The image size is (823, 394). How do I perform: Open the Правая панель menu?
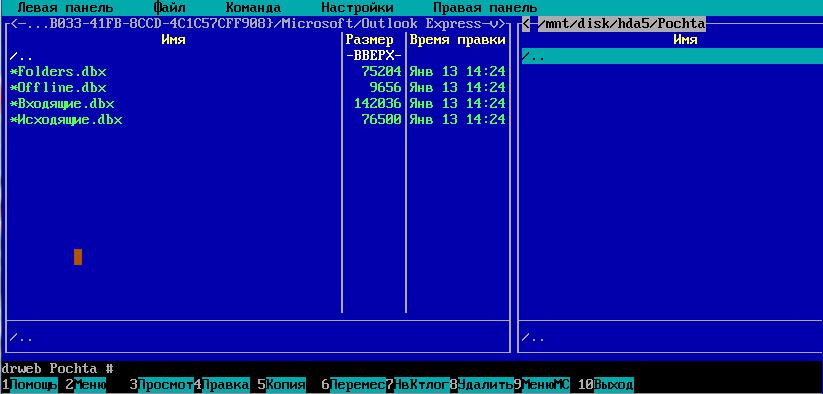(x=485, y=8)
